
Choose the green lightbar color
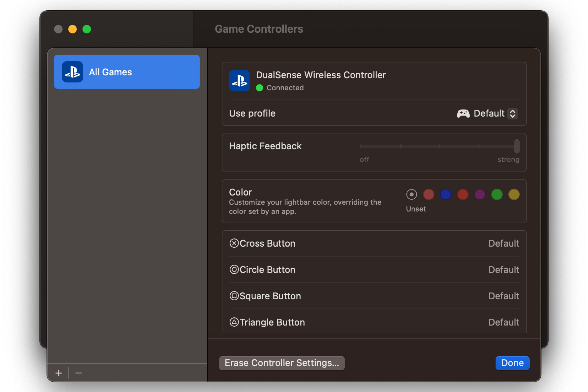click(x=497, y=194)
